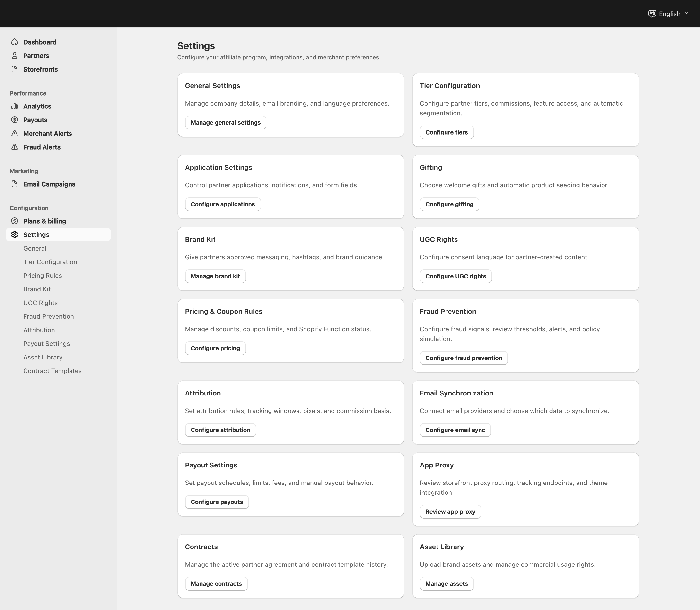Click Configure tiers button
Image resolution: width=700 pixels, height=610 pixels.
446,132
